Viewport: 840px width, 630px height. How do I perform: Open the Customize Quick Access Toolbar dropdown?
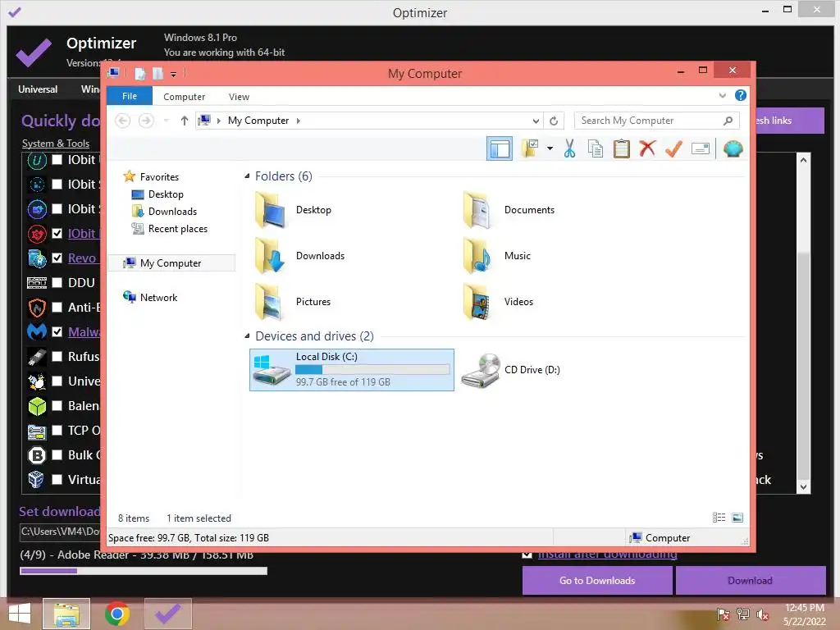click(174, 75)
